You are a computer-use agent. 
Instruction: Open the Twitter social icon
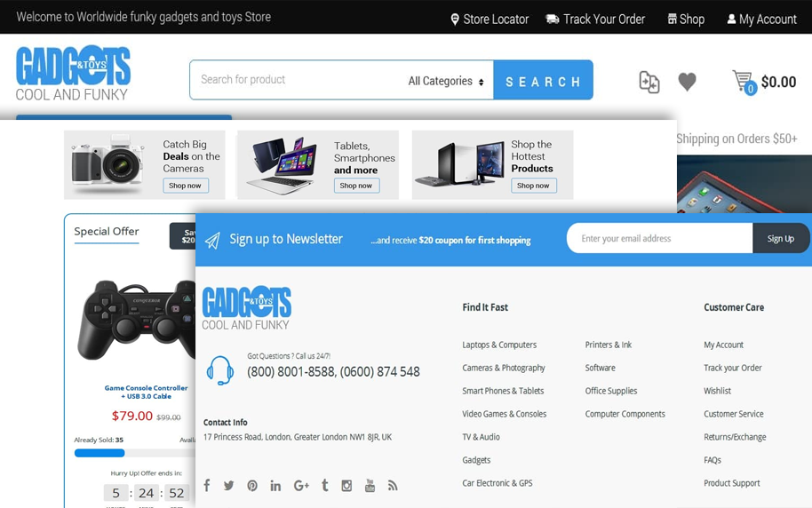click(x=229, y=485)
